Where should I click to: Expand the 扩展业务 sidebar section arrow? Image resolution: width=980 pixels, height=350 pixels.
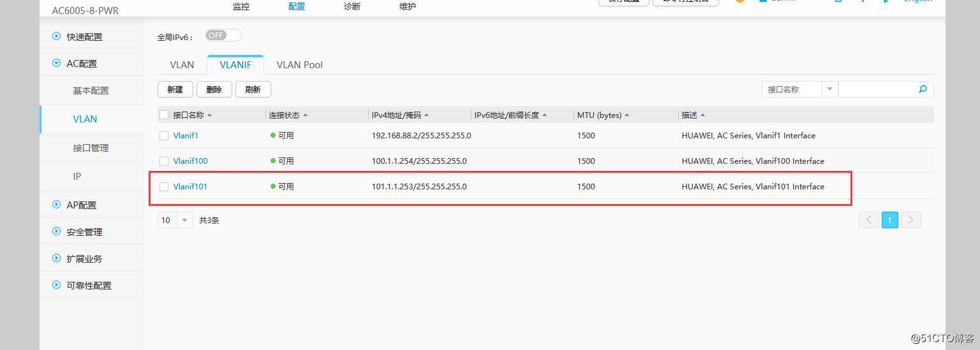(x=56, y=258)
